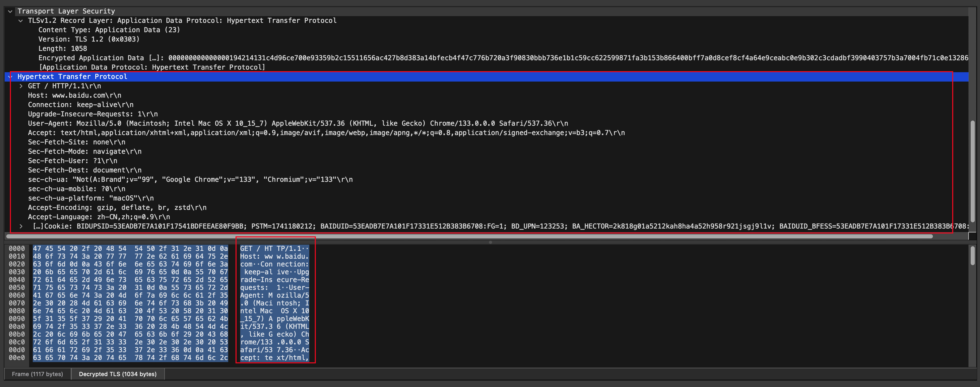Collapse the Hypertext Transfer Protocol node

(x=10, y=77)
